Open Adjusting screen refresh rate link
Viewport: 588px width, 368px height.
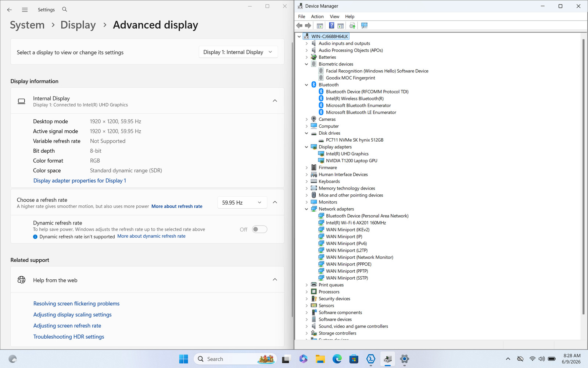(x=67, y=326)
